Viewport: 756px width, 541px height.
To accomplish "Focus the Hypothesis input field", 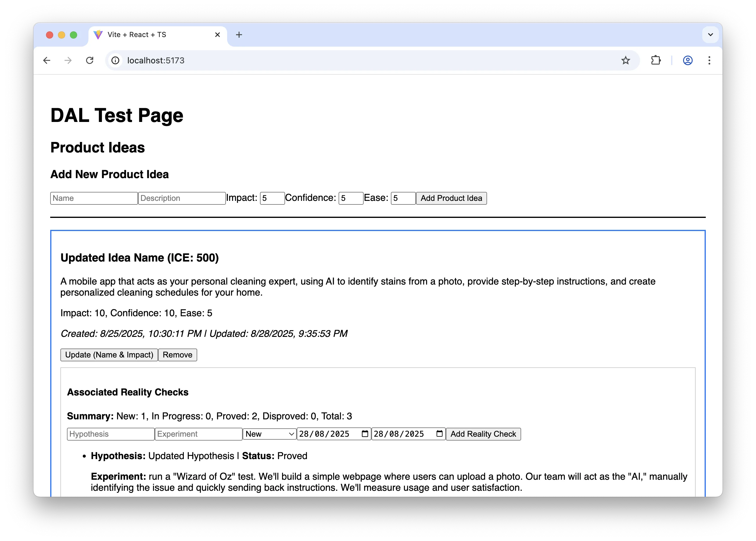I will pyautogui.click(x=111, y=434).
